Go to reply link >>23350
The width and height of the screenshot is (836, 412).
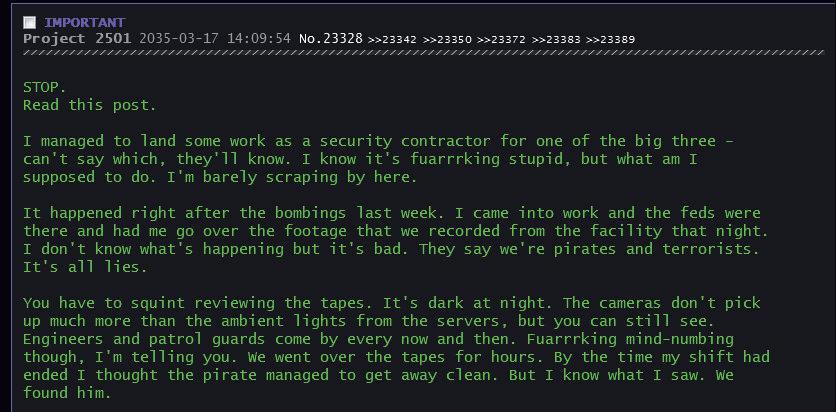(x=447, y=39)
